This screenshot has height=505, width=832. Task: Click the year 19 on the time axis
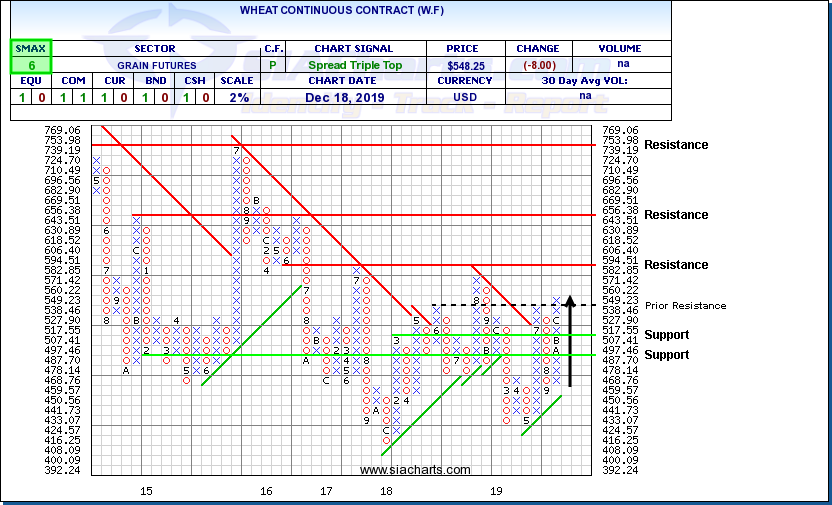pyautogui.click(x=496, y=491)
